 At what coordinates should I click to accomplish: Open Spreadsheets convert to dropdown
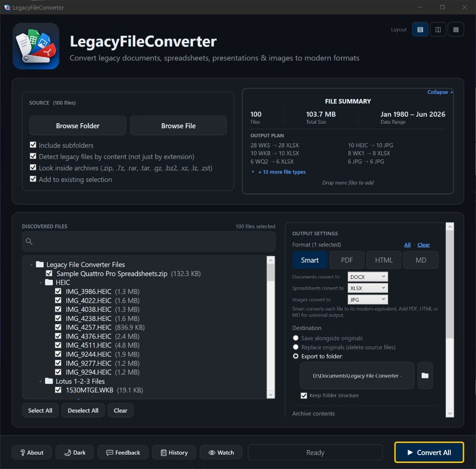tap(368, 288)
